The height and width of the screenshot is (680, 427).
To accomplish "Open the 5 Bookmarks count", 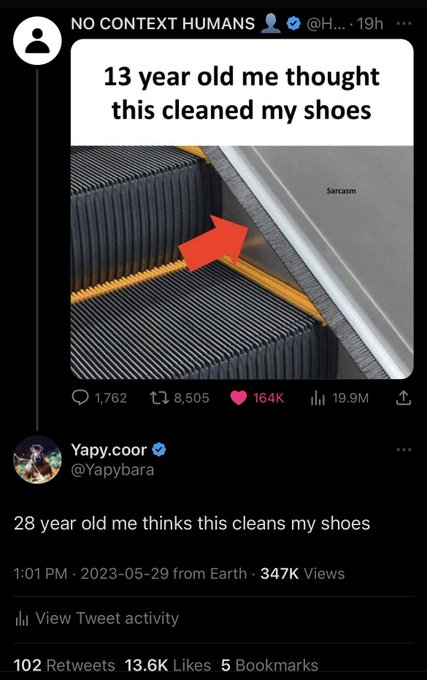I will pos(269,665).
